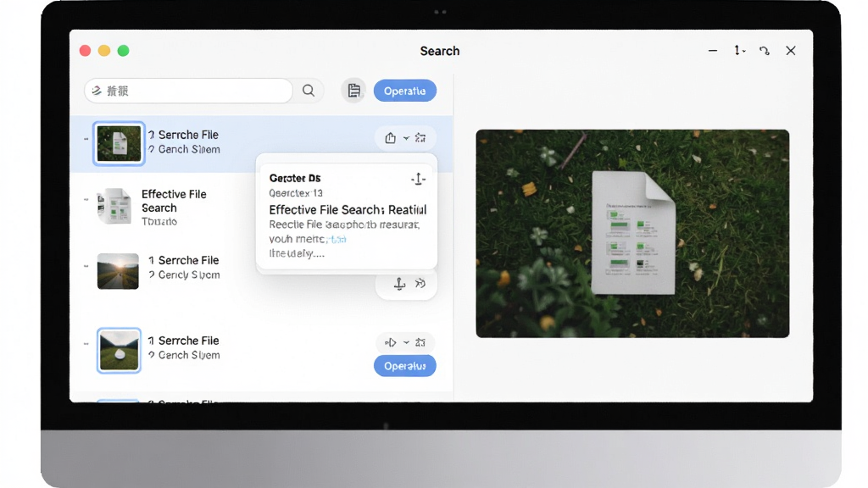Viewport: 868px width, 488px height.
Task: Share the first Serrche File row
Action: 390,138
